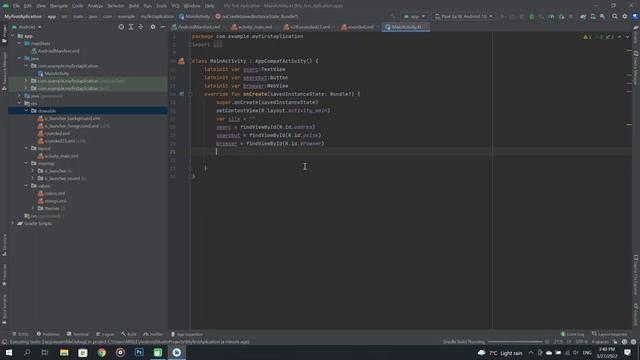Switch to the rounded.xml editor tab

pos(360,27)
